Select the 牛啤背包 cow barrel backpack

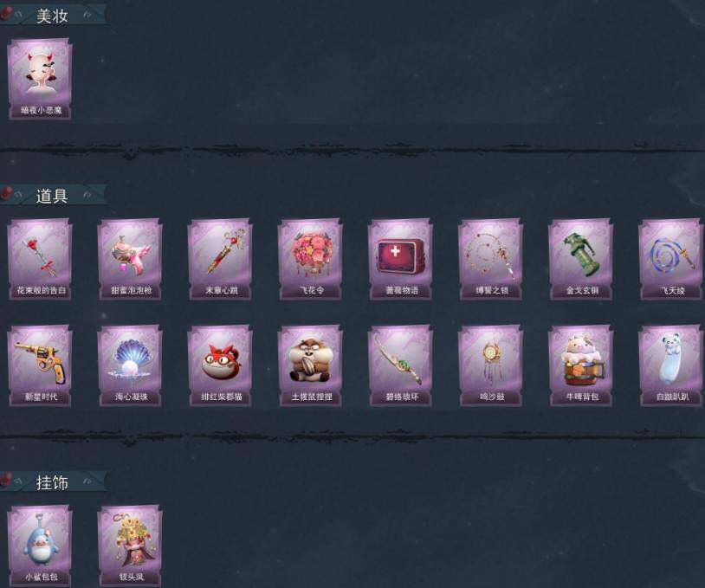pyautogui.click(x=581, y=366)
